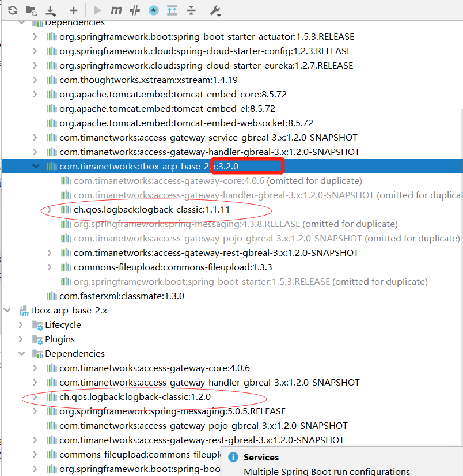Select lower access-gateway-core:4.0.6 dependency

[232, 368]
